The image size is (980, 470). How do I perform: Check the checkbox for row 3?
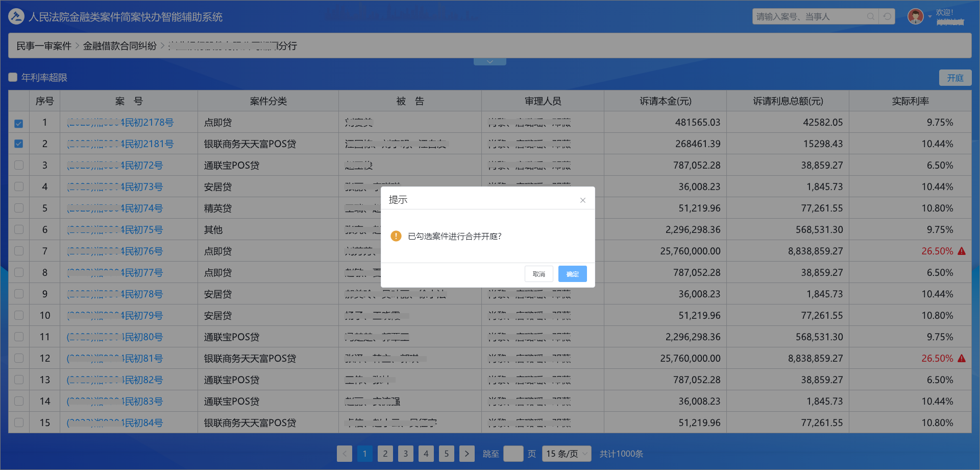coord(19,166)
